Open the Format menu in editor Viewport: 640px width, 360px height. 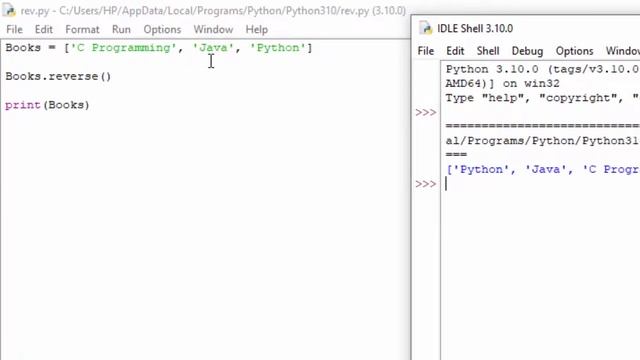[82, 29]
